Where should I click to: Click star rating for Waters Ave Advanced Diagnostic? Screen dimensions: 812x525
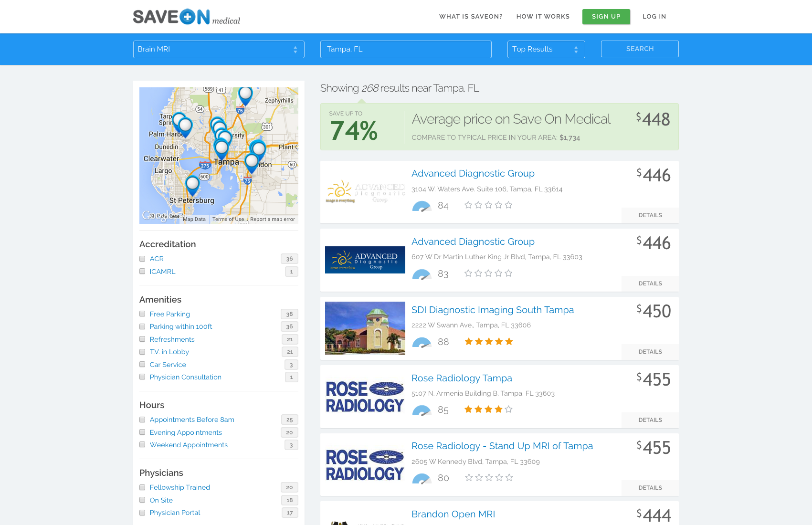488,205
